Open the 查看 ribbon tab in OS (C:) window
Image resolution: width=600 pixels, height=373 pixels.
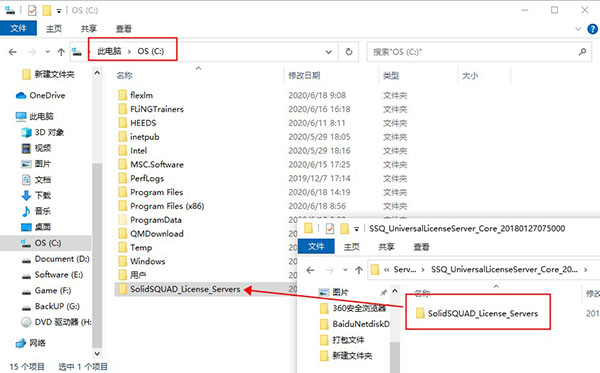[x=124, y=29]
